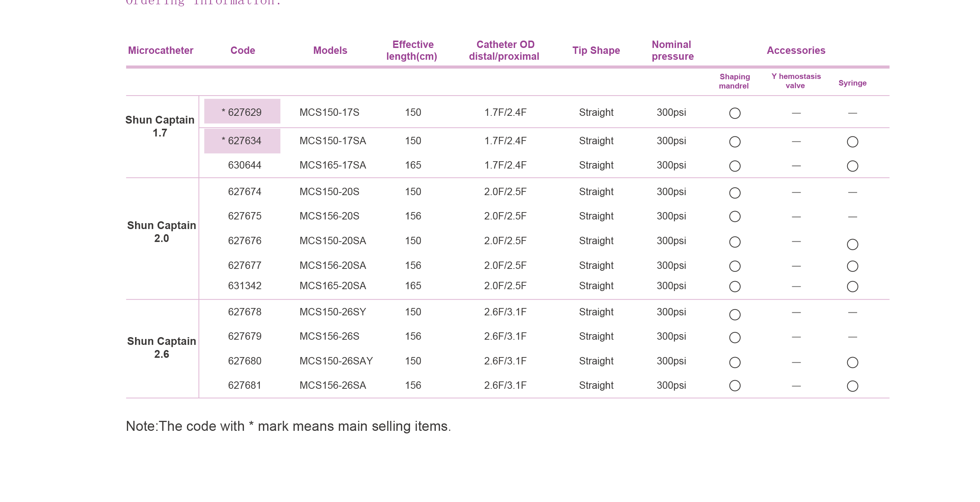The width and height of the screenshot is (980, 502).
Task: Click the Shun Captain 2.0 row label
Action: coord(161,232)
